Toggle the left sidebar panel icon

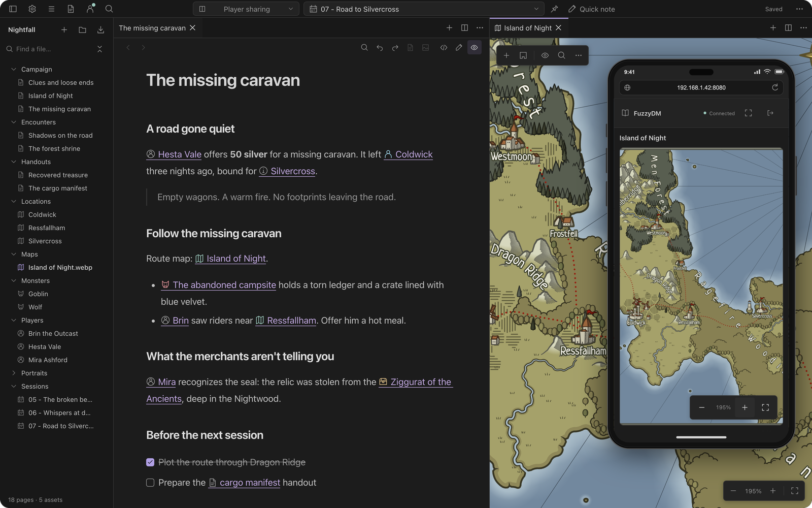pyautogui.click(x=13, y=9)
